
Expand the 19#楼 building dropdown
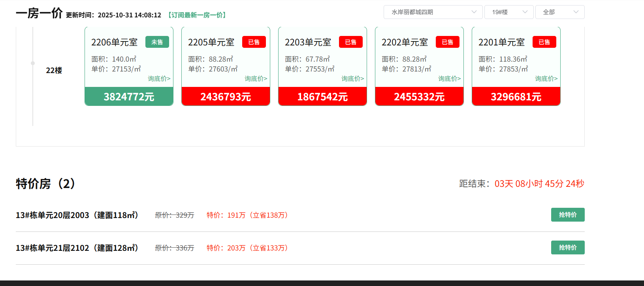coord(509,12)
